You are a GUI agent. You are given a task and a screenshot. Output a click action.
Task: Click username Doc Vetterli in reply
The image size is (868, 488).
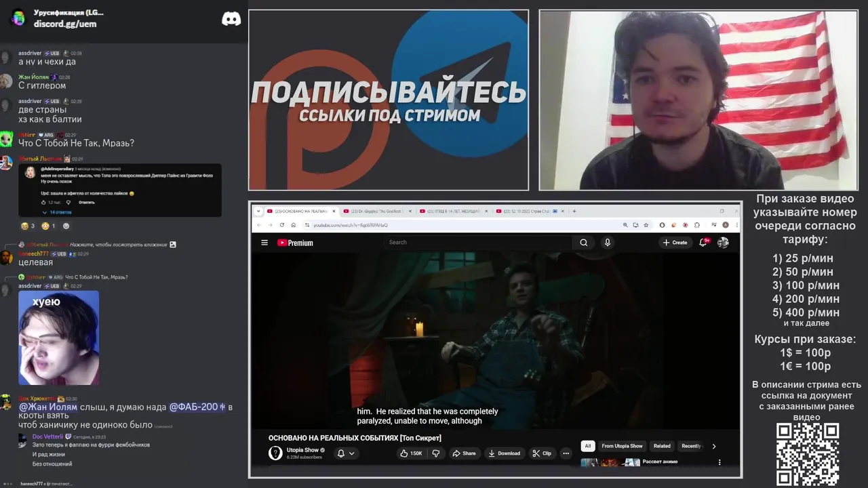coord(47,436)
